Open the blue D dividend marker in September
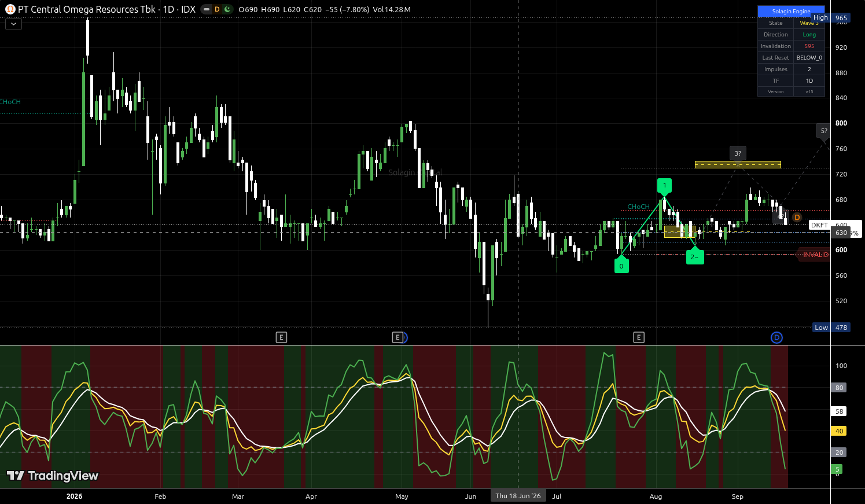 [x=777, y=337]
